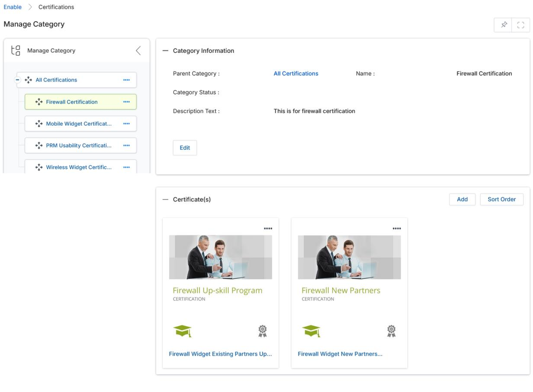Click move handle icon for All Certifications
Screen dimensions: 533x392
[x=29, y=80]
